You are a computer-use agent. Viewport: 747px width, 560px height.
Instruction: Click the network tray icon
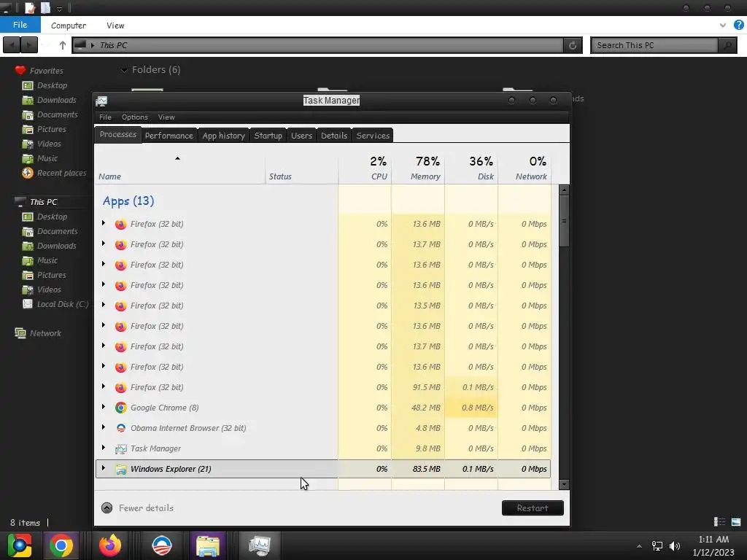point(657,546)
